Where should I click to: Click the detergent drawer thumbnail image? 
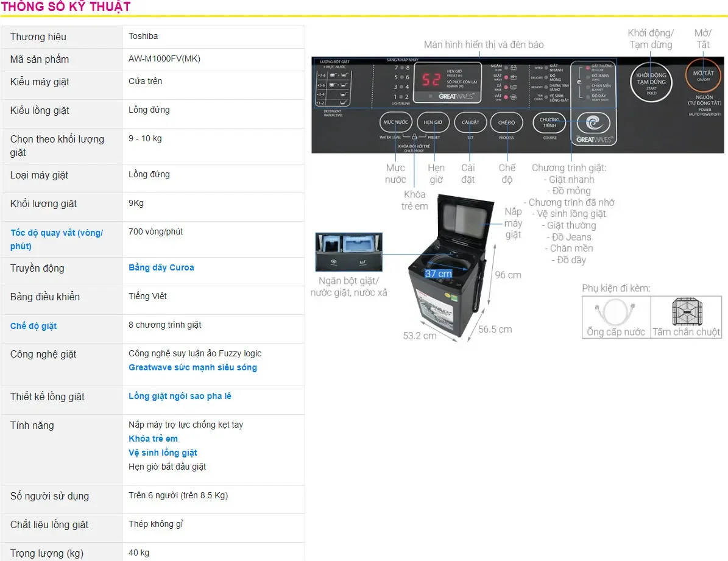point(348,252)
